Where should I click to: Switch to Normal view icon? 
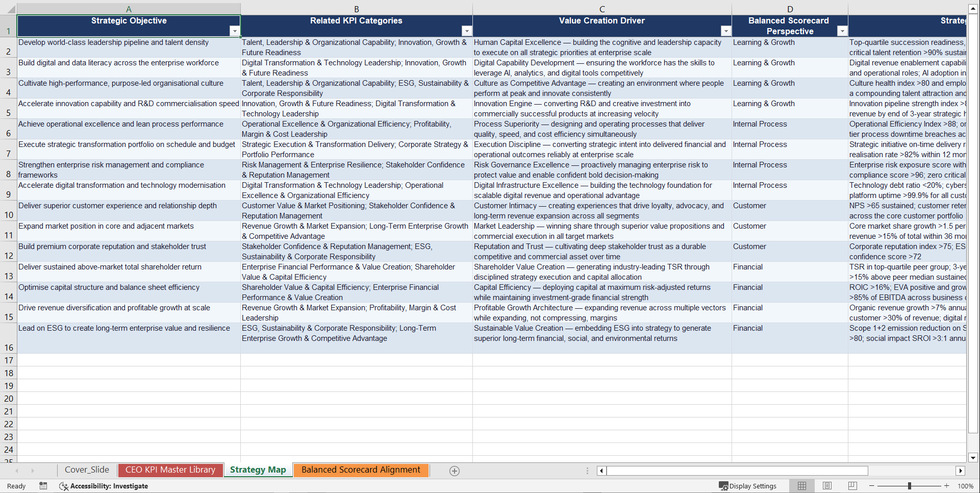click(x=802, y=486)
